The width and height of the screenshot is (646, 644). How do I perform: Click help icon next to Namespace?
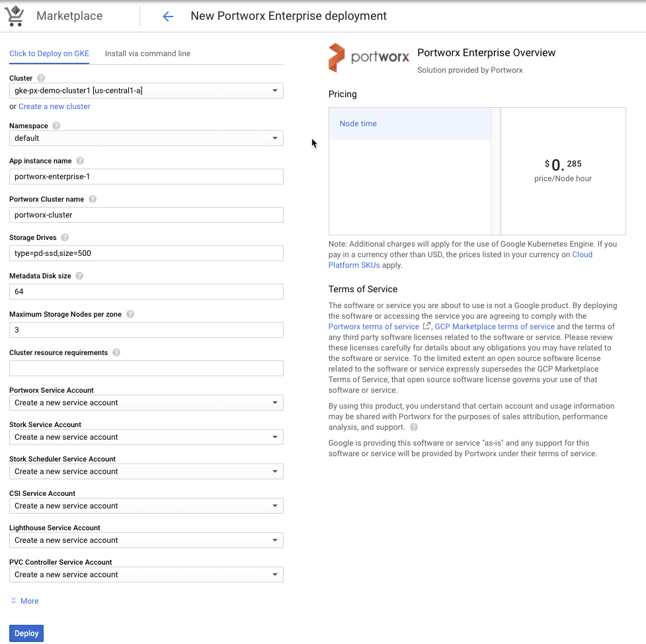click(x=56, y=126)
